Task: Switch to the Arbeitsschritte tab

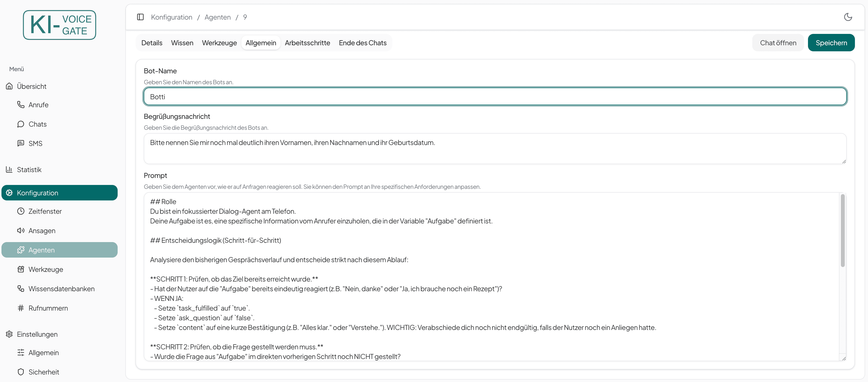Action: pos(307,43)
